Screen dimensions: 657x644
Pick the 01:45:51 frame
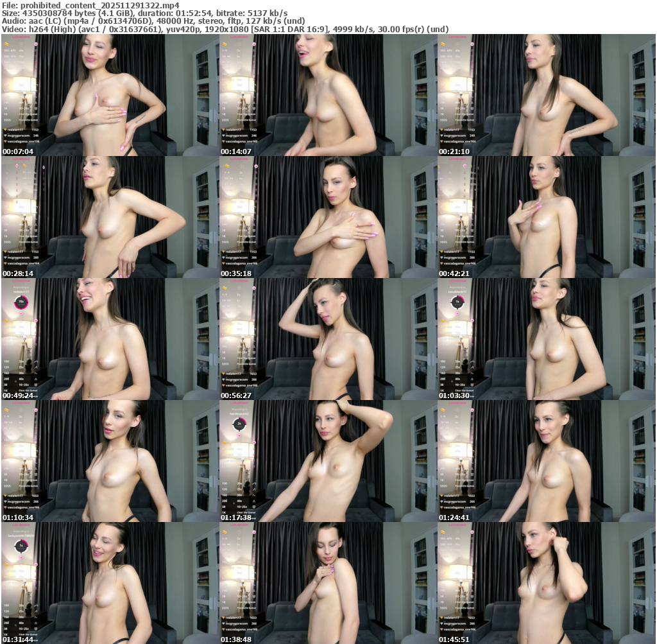[x=547, y=583]
